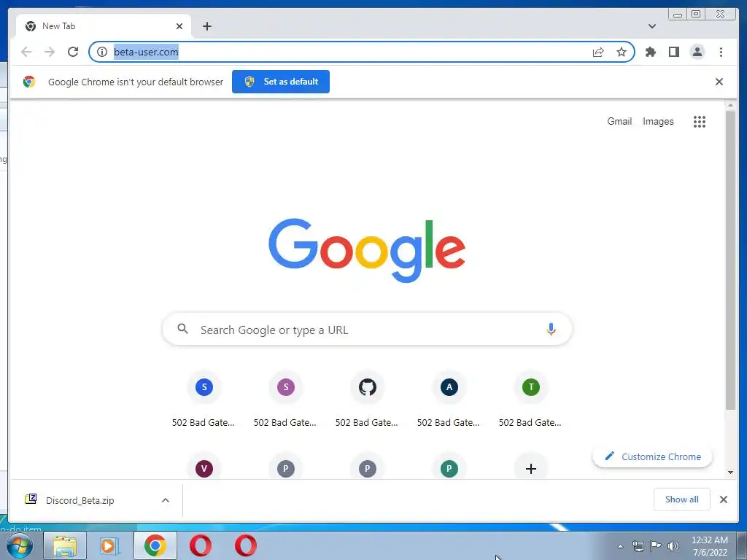The height and width of the screenshot is (560, 747).
Task: Open a new tab with plus button
Action: 206,26
